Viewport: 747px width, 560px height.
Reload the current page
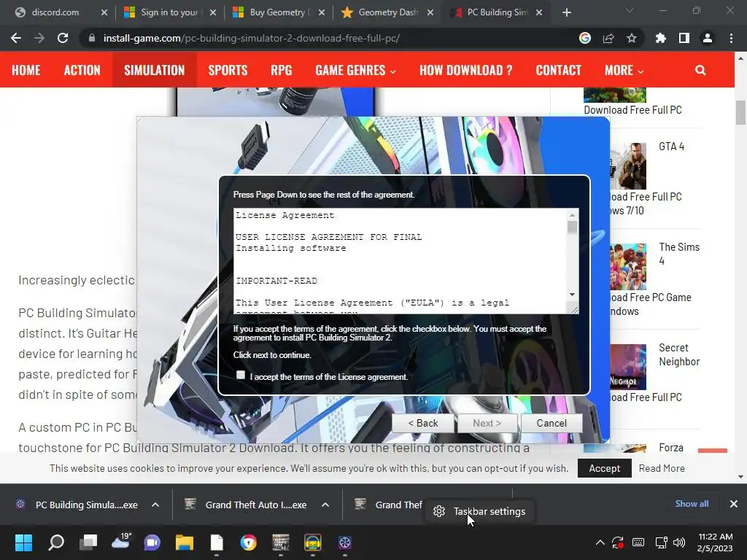(x=63, y=38)
